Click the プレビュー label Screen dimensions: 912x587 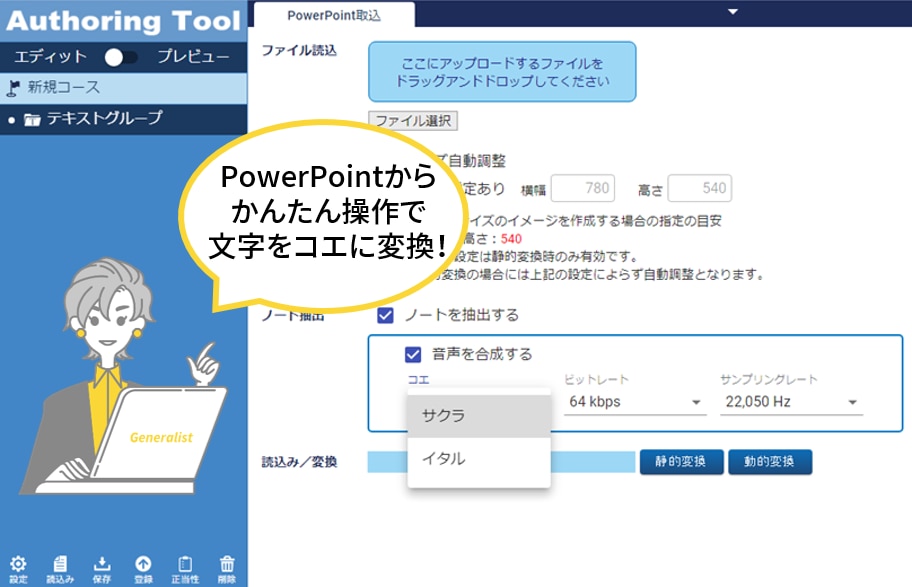194,56
